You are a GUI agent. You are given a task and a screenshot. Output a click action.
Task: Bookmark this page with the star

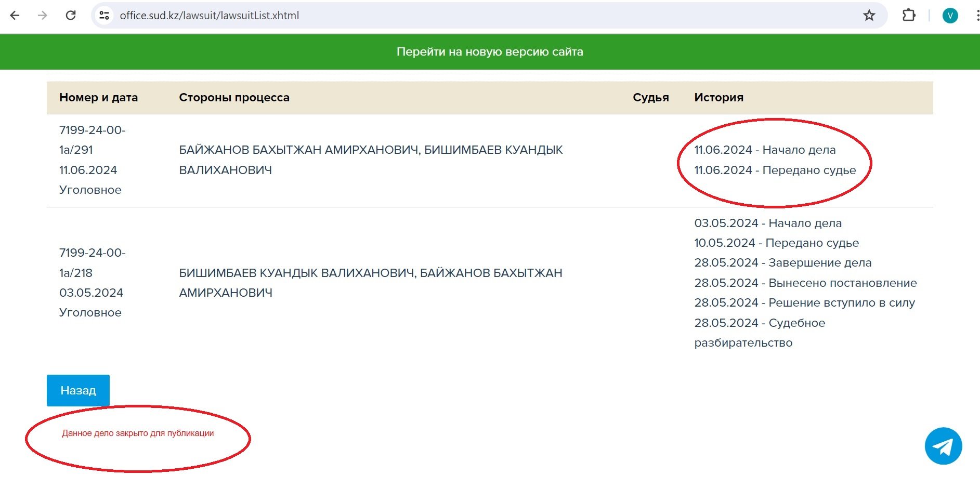[869, 16]
